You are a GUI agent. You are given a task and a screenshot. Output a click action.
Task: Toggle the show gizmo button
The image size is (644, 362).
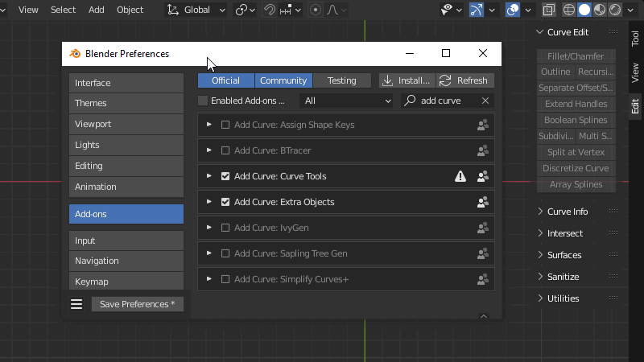pyautogui.click(x=476, y=10)
